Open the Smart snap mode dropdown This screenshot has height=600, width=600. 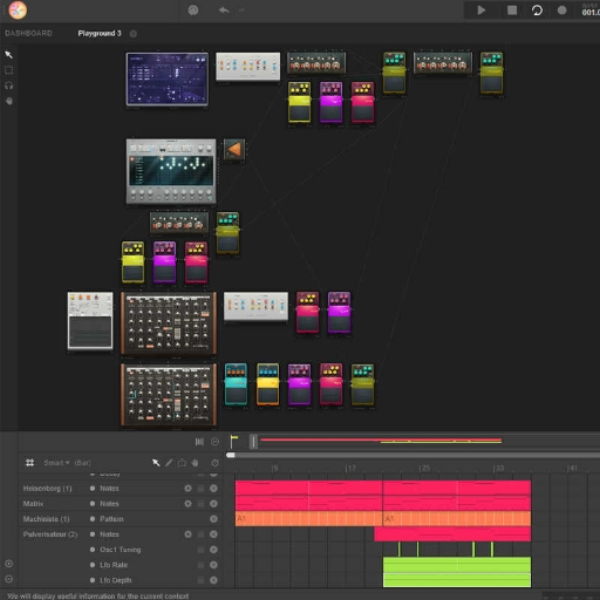[x=56, y=463]
